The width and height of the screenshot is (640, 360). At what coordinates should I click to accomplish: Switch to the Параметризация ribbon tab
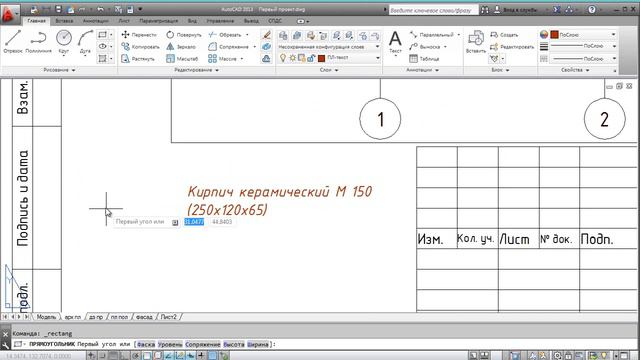click(159, 21)
